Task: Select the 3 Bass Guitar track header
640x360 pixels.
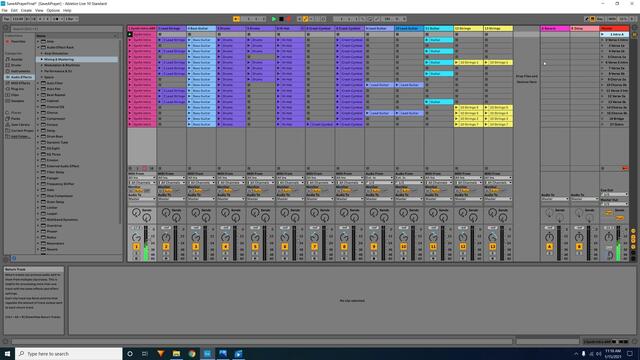Action: 201,28
